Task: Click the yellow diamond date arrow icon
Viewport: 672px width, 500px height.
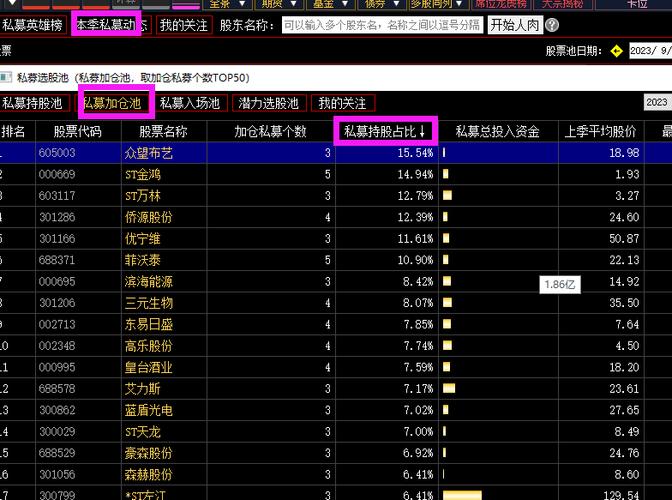Action: tap(616, 51)
